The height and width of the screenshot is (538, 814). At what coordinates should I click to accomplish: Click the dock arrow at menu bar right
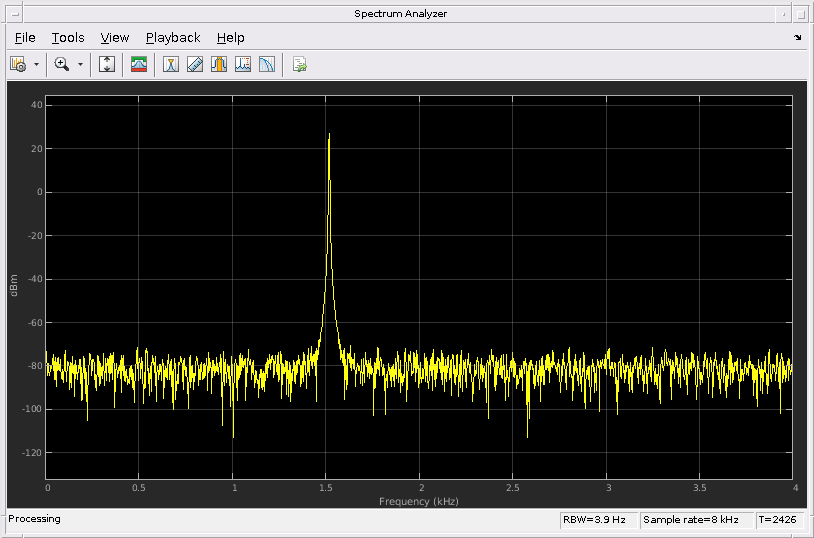coord(797,37)
